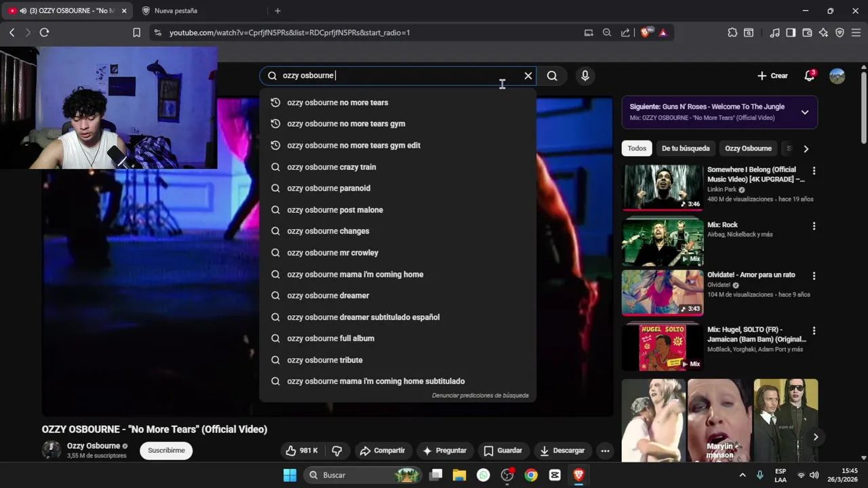Open the Mix: Rock thumbnail

(x=663, y=241)
